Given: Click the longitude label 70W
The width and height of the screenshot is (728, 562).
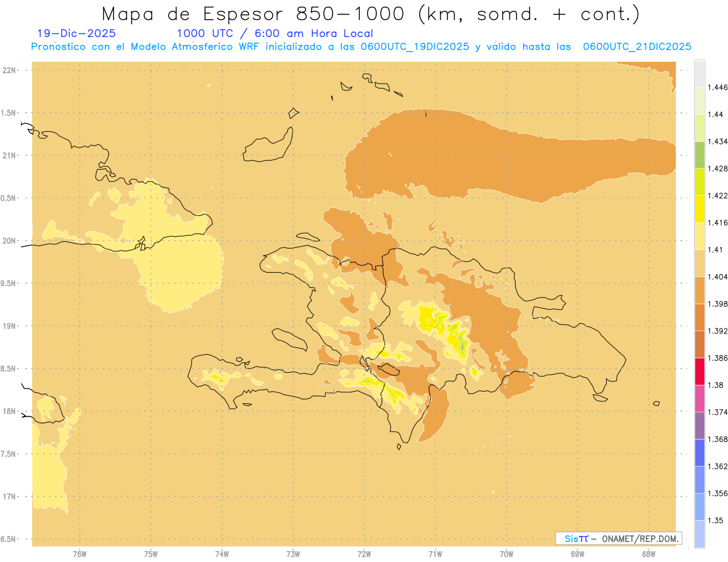Looking at the screenshot, I should (x=507, y=554).
